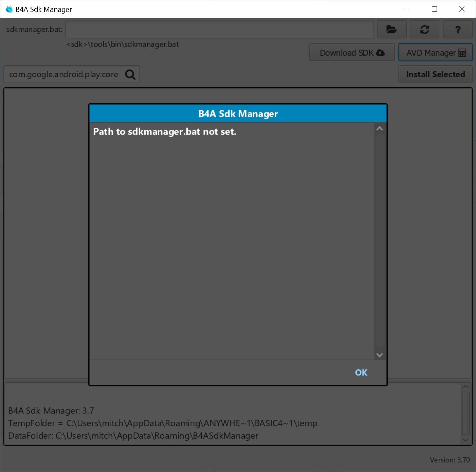Click the log panel scroll up arrow
The height and width of the screenshot is (472, 476).
[466, 387]
